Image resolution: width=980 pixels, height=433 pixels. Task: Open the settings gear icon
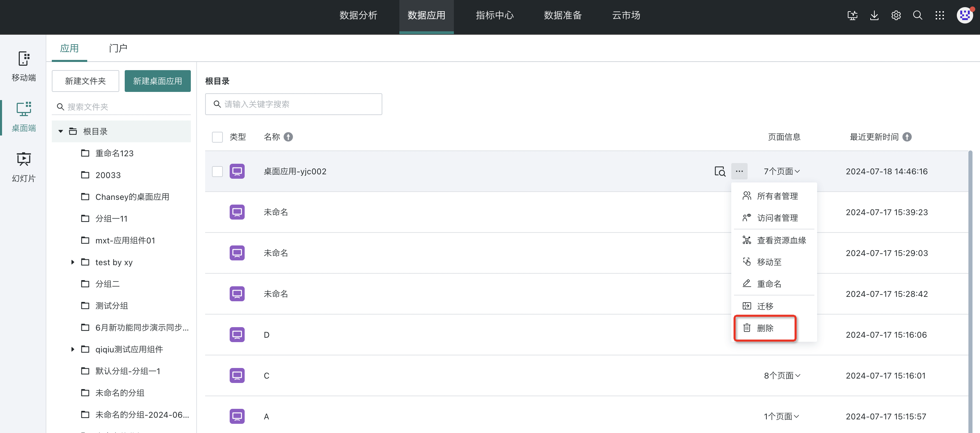pos(895,16)
